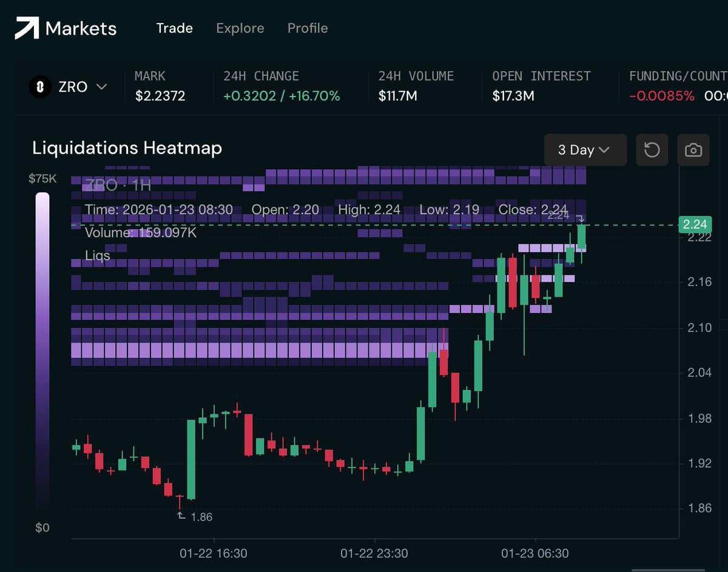Open the 3 Day timeframe dropdown
The width and height of the screenshot is (728, 572).
pyautogui.click(x=584, y=150)
